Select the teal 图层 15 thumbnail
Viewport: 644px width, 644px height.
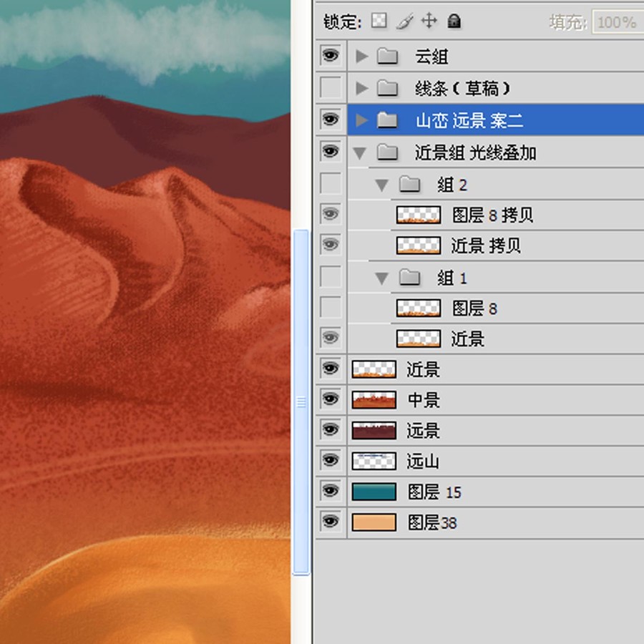[x=374, y=492]
